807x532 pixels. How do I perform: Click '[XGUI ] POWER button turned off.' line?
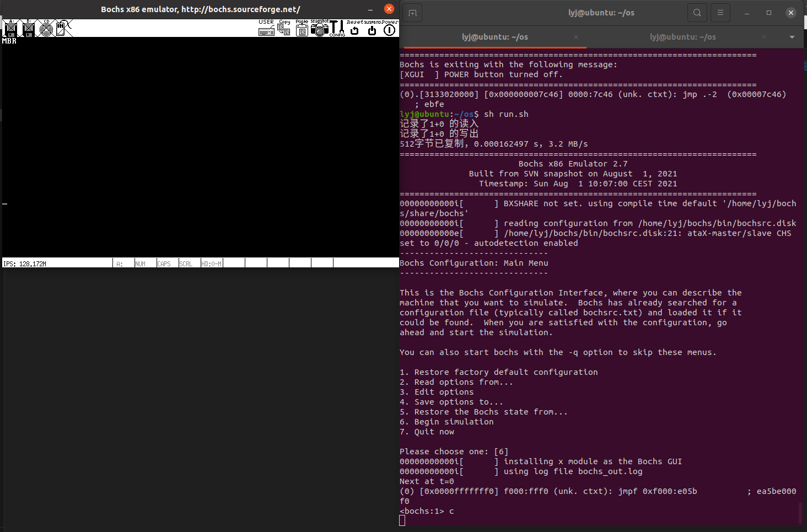481,74
